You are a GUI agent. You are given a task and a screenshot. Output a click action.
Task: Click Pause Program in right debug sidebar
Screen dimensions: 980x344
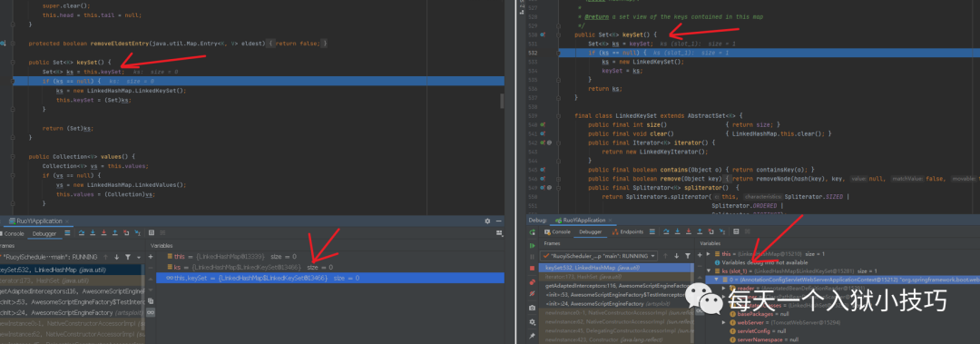532,257
